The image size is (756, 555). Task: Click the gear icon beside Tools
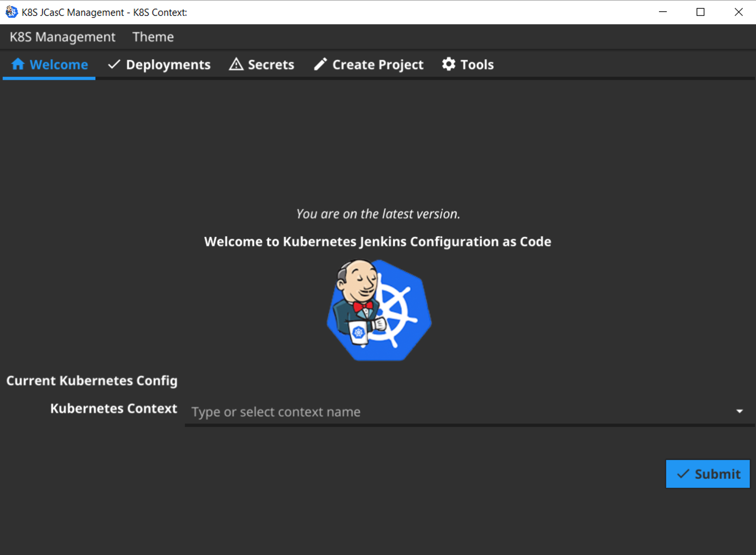click(448, 64)
